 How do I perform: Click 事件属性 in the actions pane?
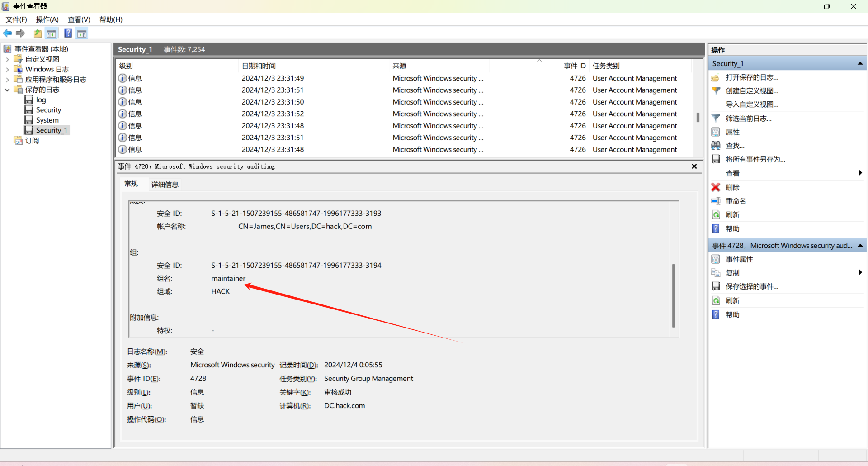click(739, 259)
